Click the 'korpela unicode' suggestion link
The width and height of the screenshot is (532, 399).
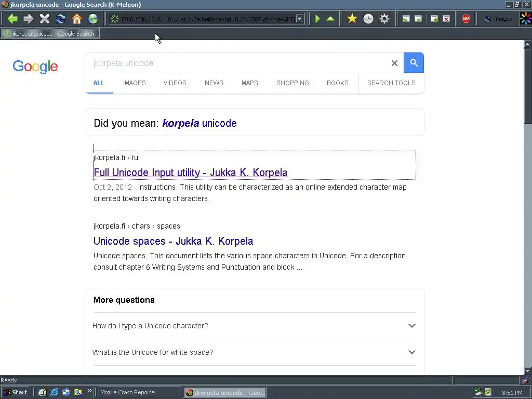tap(199, 123)
